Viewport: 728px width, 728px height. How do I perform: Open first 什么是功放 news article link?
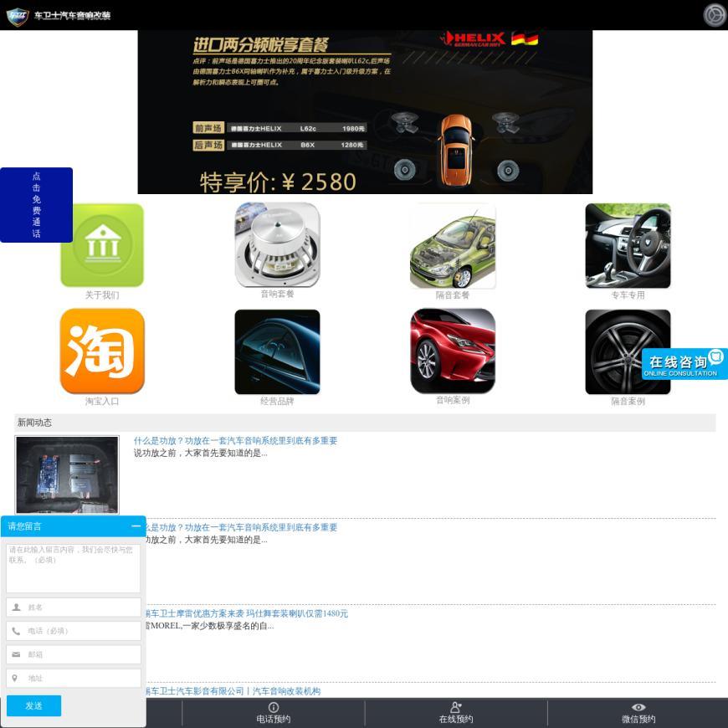click(235, 441)
